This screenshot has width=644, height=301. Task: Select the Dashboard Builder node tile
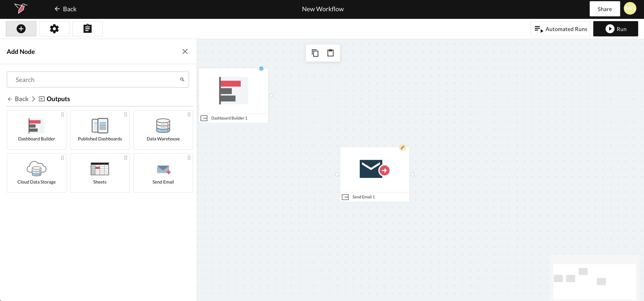(x=37, y=130)
